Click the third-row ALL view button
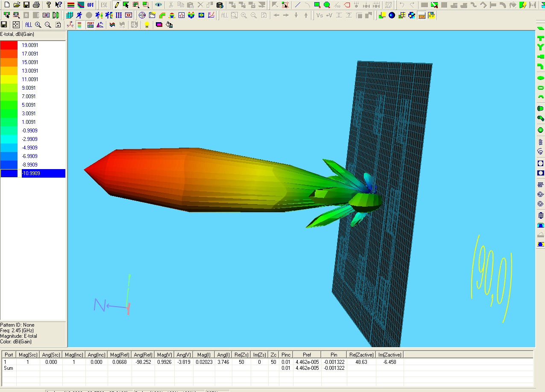Image resolution: width=545 pixels, height=392 pixels. click(28, 25)
